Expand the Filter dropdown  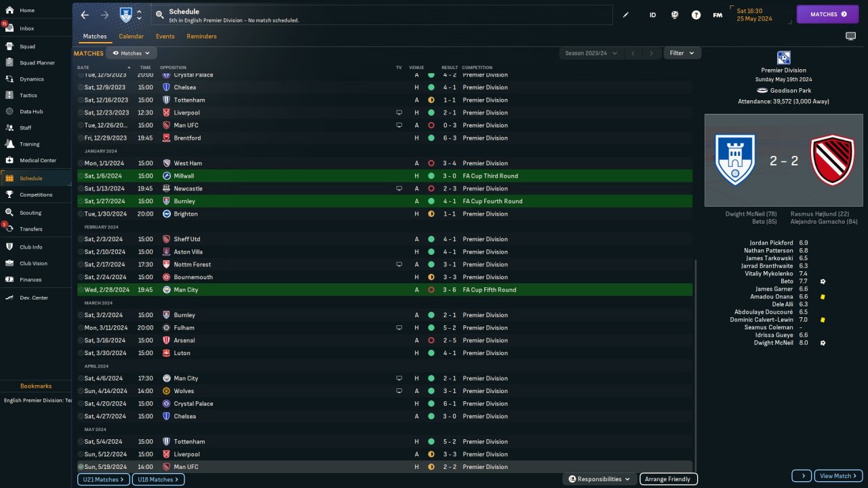tap(682, 53)
